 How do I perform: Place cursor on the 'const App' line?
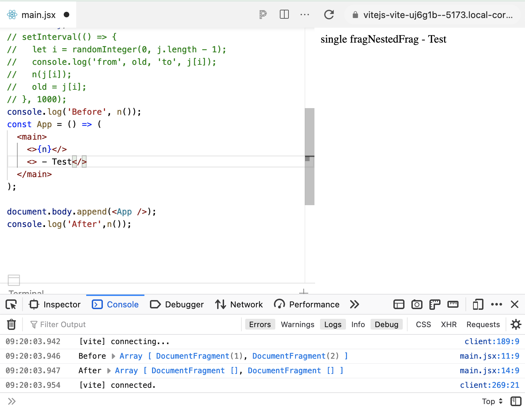tap(54, 124)
